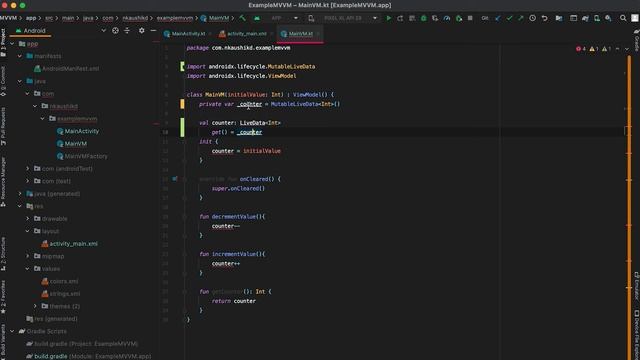
Task: Select MainVMFactory in the project tree
Action: [86, 156]
